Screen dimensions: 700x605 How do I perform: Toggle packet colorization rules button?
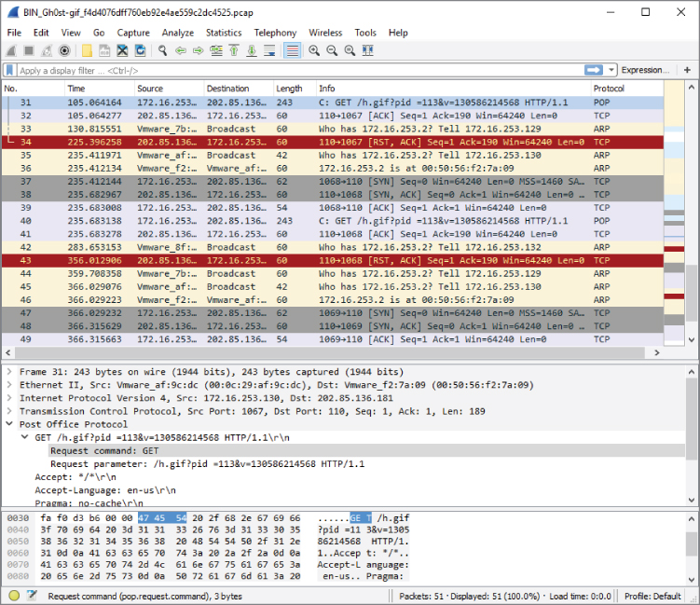(292, 50)
